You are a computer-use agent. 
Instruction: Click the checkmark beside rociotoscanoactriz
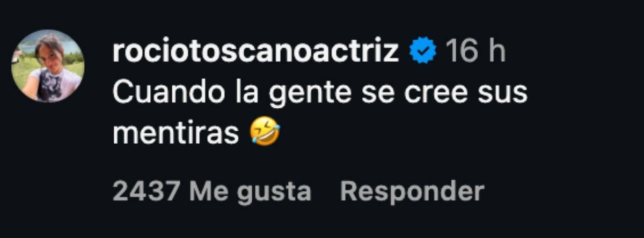(x=423, y=52)
